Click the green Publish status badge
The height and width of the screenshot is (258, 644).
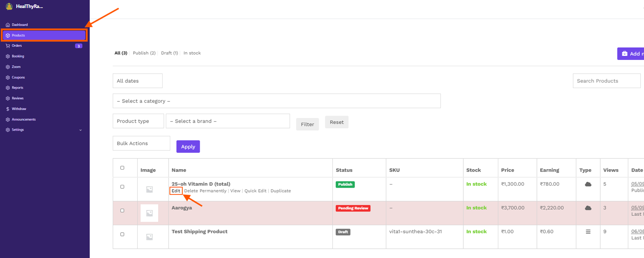tap(345, 184)
